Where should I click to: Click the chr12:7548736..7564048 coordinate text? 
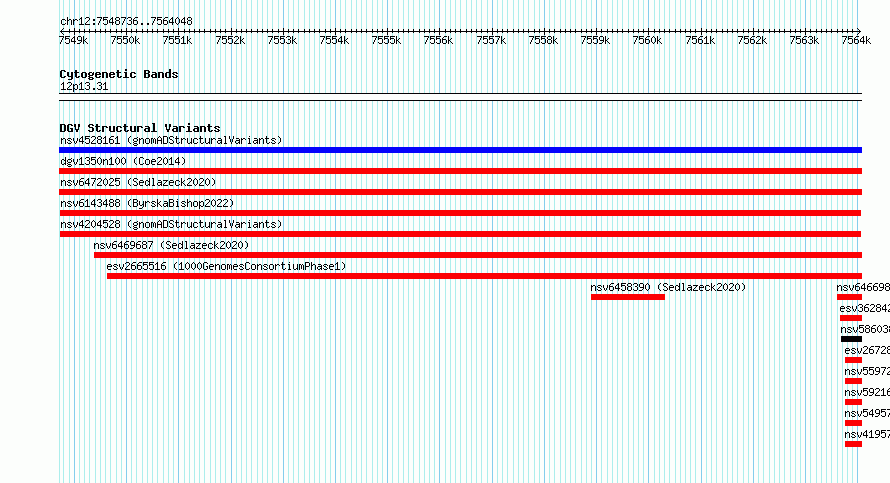pos(126,22)
